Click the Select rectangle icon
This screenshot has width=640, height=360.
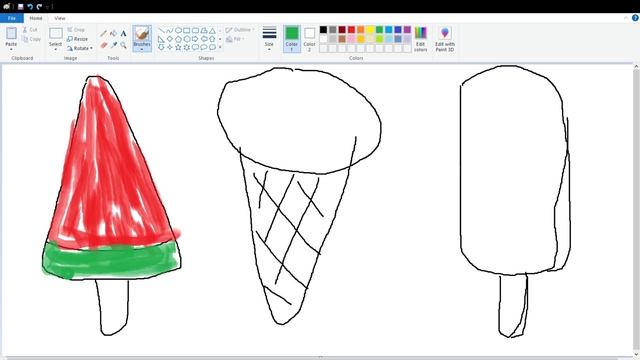56,33
